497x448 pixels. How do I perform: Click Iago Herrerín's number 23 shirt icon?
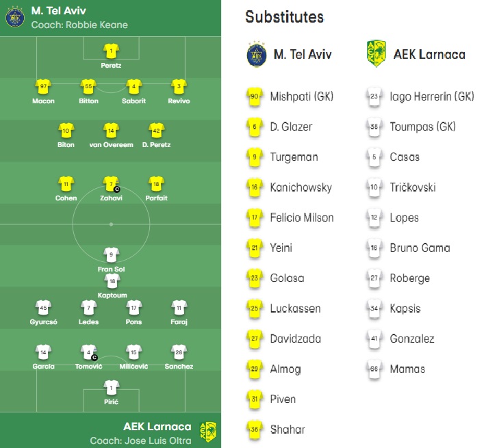pyautogui.click(x=374, y=96)
